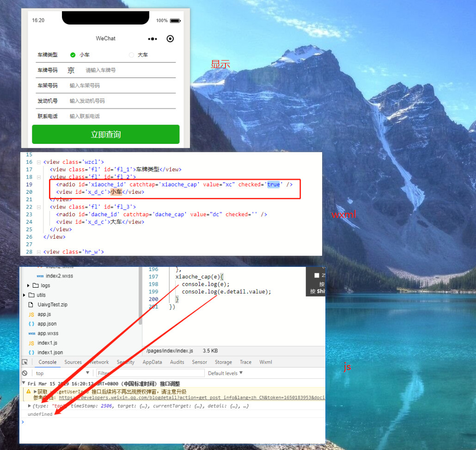Click the yellow warning triangle in the console
The width and height of the screenshot is (476, 450).
pos(29,391)
